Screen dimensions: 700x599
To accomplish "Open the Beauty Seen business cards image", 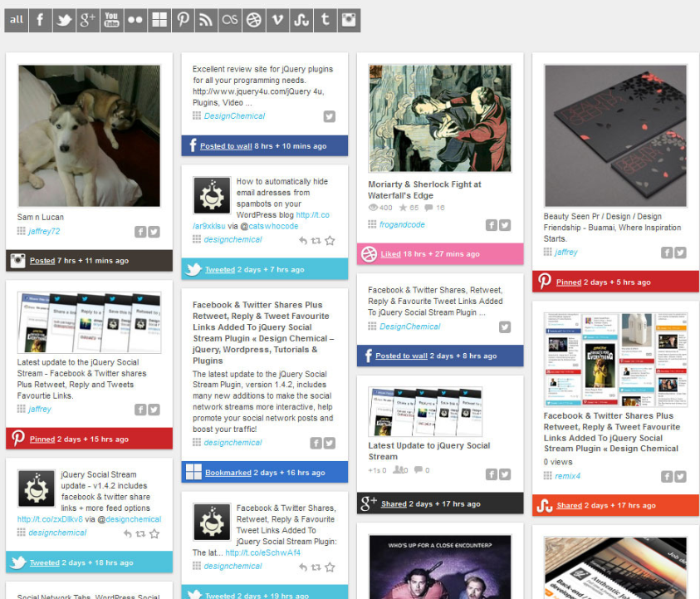I will click(615, 135).
